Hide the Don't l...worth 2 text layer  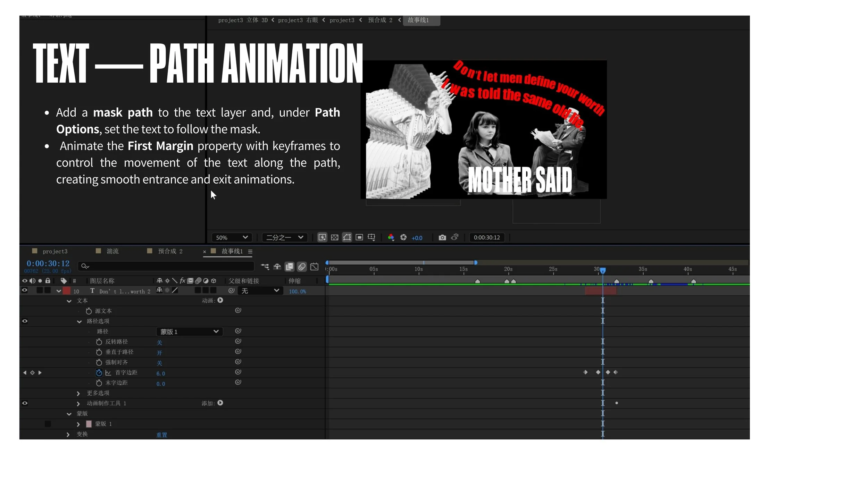[x=25, y=291]
